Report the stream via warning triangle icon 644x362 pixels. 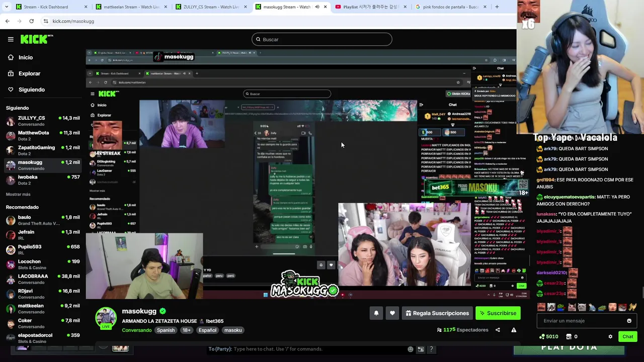pos(514,330)
